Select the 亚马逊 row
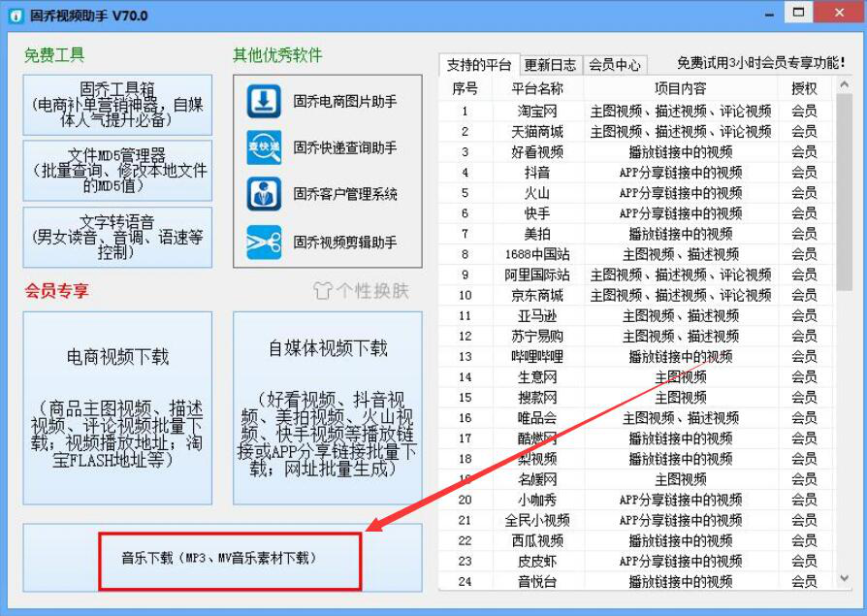This screenshot has width=867, height=616. click(x=636, y=315)
